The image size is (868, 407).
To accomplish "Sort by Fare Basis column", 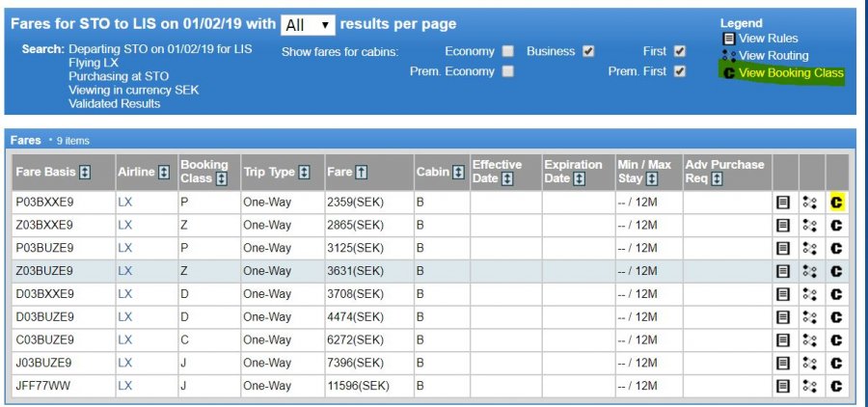I will [85, 173].
